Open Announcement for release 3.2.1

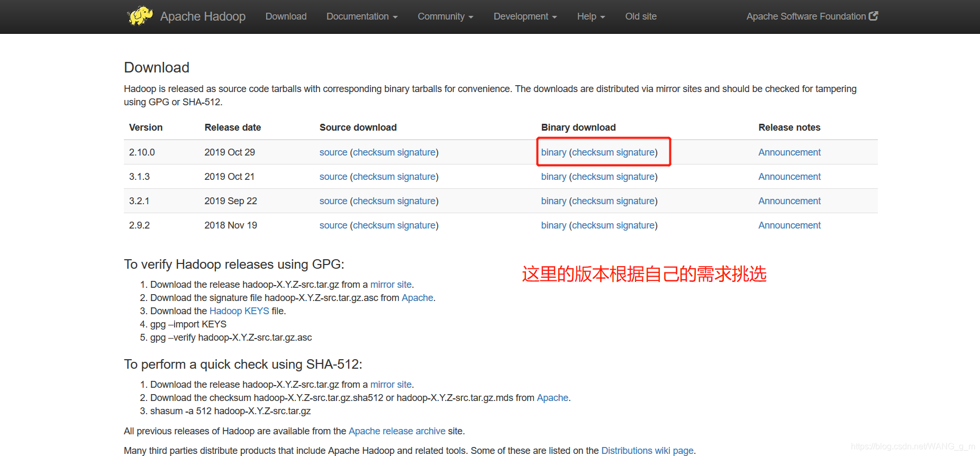pos(790,201)
